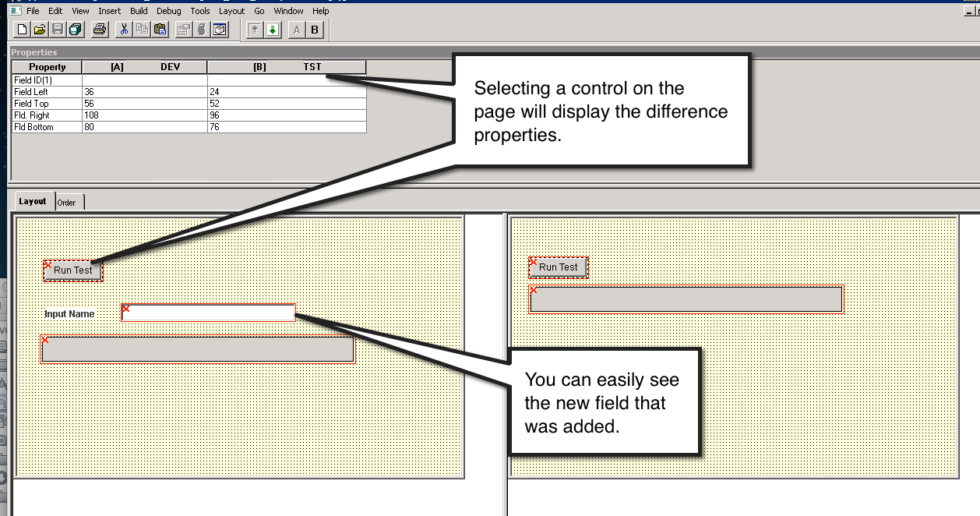Select Run Test button in left layout pane
The height and width of the screenshot is (516, 980).
pos(73,270)
